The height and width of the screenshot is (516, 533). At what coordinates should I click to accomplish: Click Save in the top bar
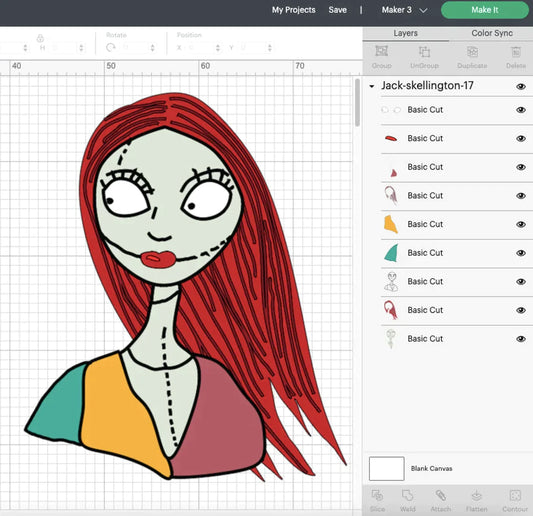337,10
